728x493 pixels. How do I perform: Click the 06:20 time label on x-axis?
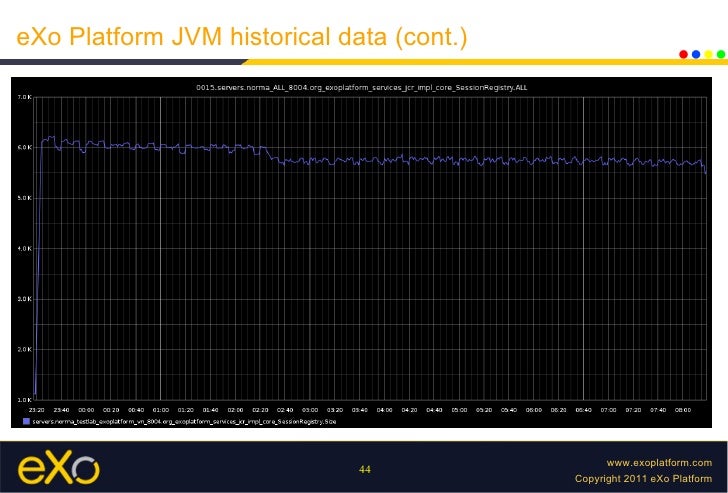[x=559, y=410]
